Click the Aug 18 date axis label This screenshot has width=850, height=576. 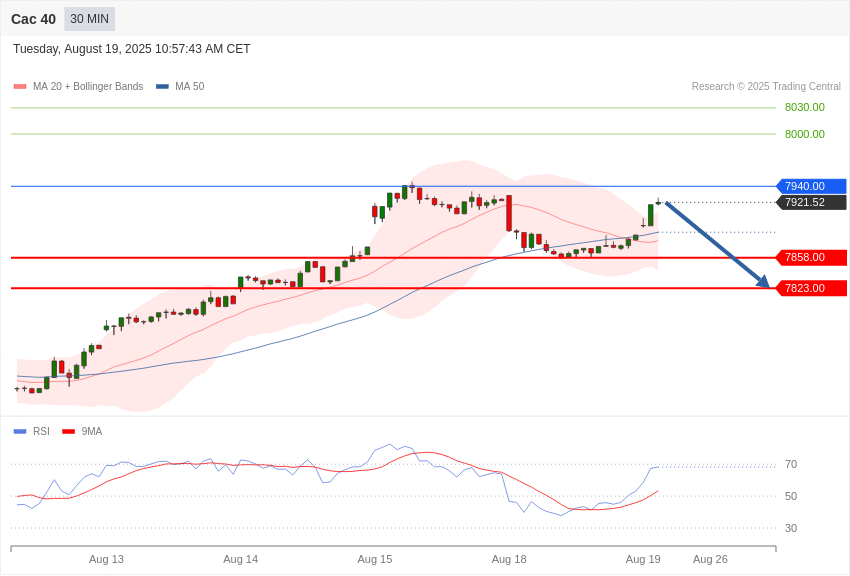[x=509, y=559]
